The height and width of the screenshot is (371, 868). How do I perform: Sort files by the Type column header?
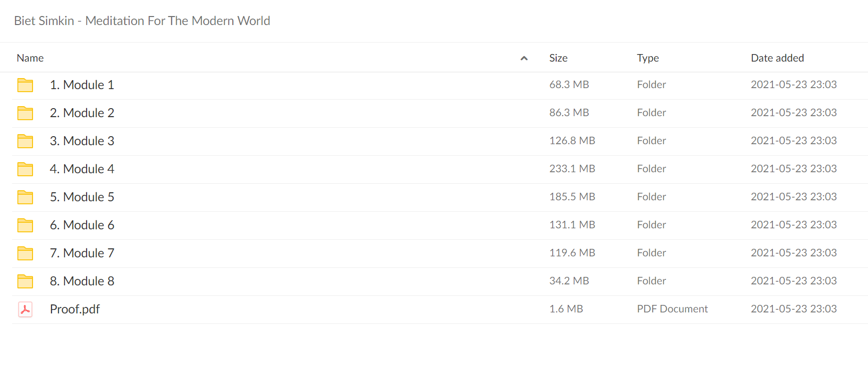648,58
